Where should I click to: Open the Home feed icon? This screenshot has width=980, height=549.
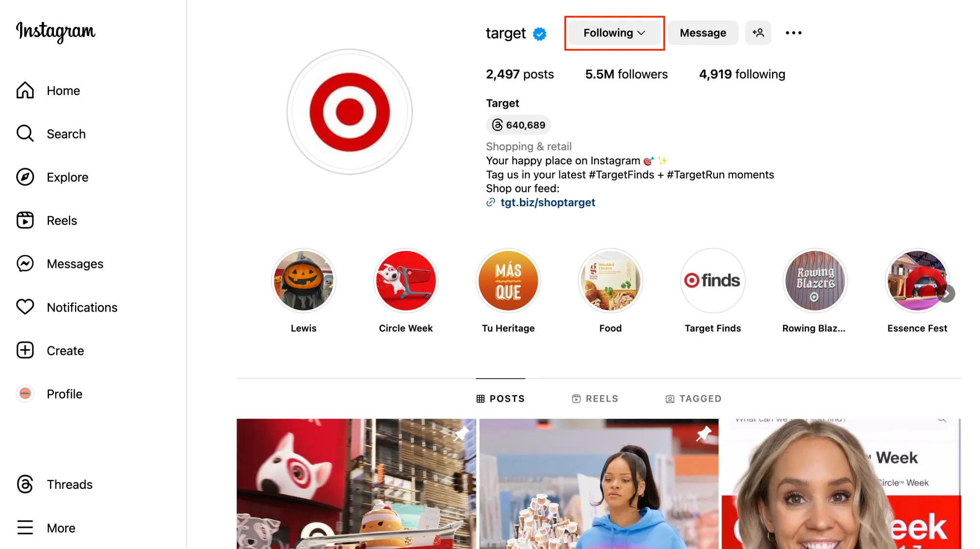coord(25,91)
